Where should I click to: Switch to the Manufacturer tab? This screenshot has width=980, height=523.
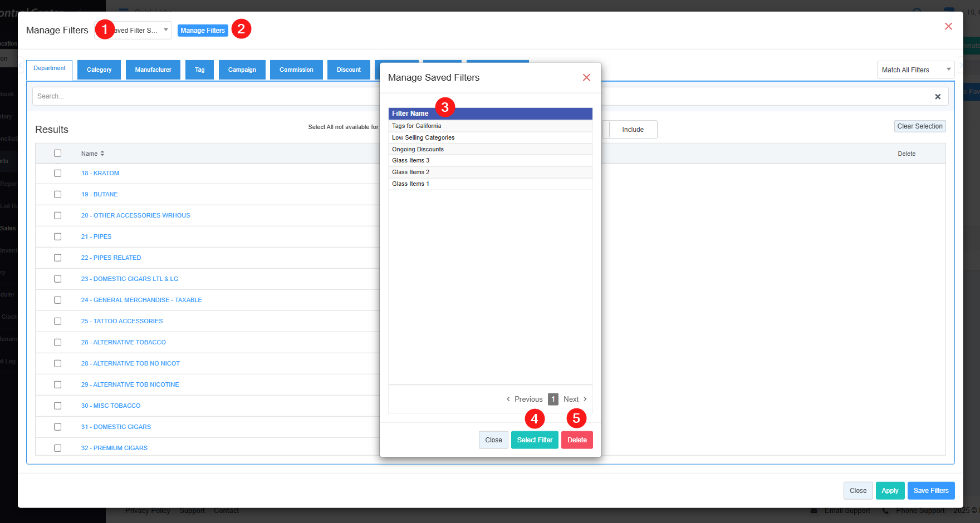[153, 70]
